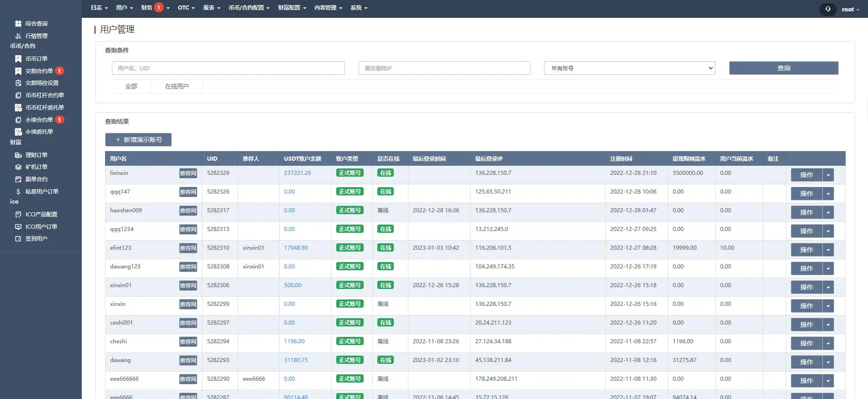868x399 pixels.
Task: Select the 全部 filter tab
Action: pos(131,86)
